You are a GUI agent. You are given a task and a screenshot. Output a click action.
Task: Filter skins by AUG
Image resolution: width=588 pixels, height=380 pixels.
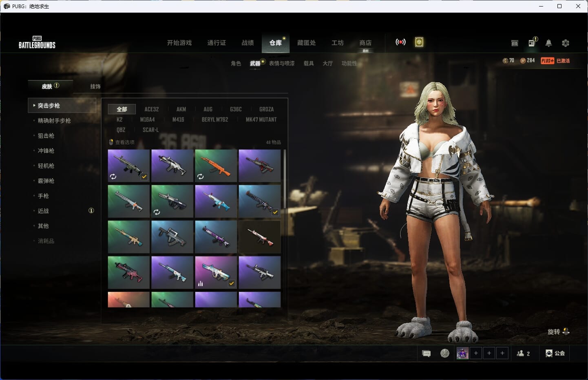click(208, 109)
